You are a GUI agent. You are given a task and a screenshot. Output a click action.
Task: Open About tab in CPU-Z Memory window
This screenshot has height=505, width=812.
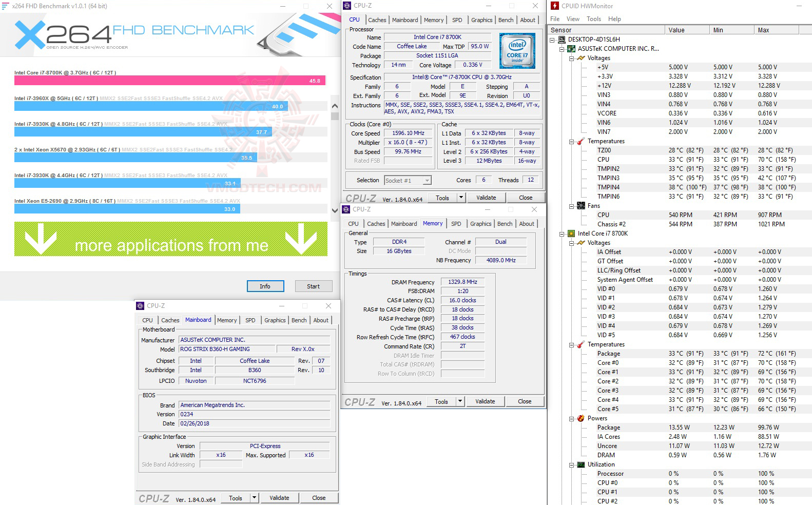pyautogui.click(x=527, y=224)
